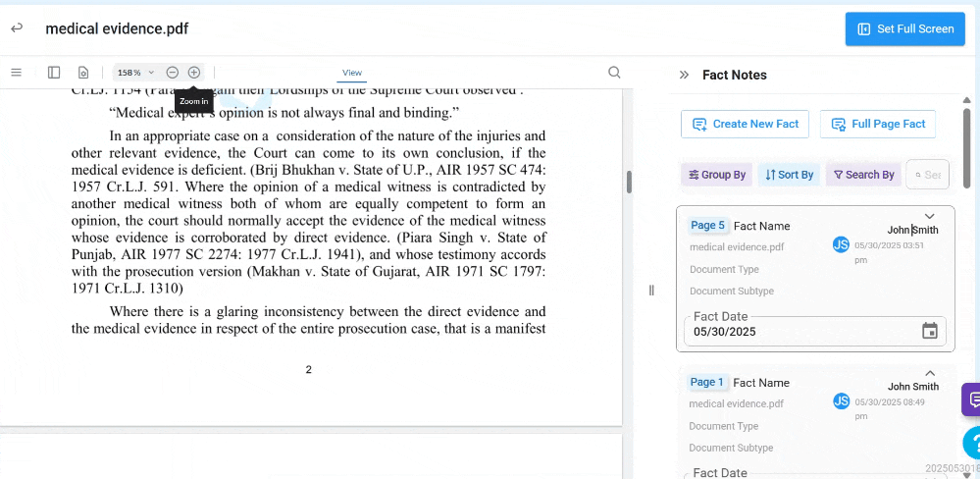The image size is (980, 479).
Task: Open the Group By options
Action: (x=717, y=175)
